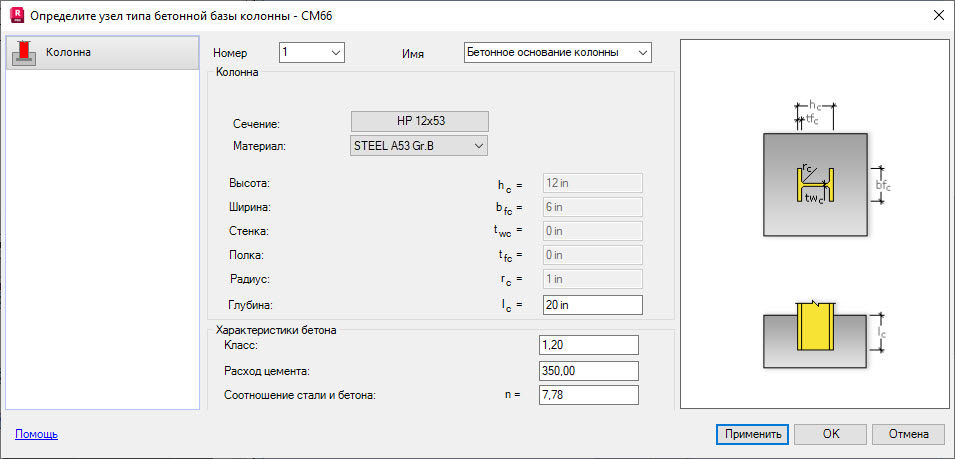Click the Класс: label
This screenshot has width=955, height=459.
tap(241, 346)
